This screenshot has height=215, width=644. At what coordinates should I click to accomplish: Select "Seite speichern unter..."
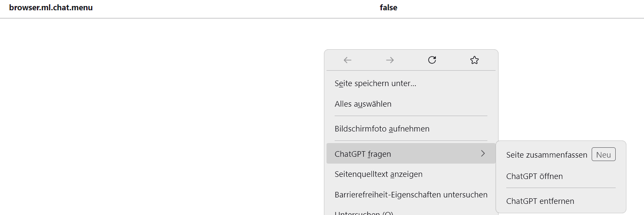click(375, 84)
